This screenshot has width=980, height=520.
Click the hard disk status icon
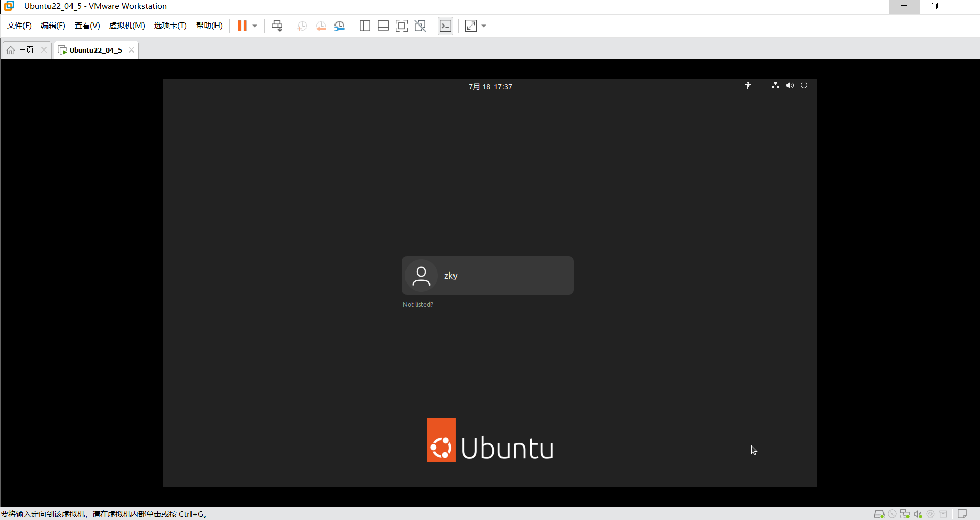coord(879,514)
